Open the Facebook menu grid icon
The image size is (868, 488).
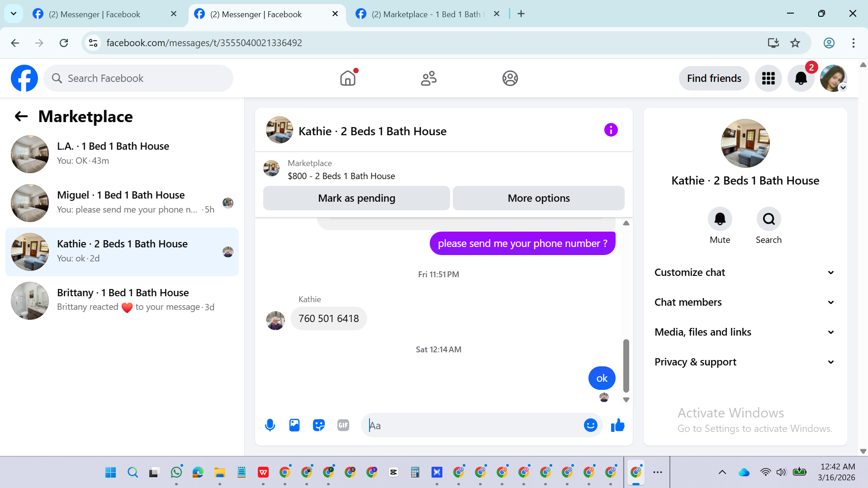click(768, 78)
